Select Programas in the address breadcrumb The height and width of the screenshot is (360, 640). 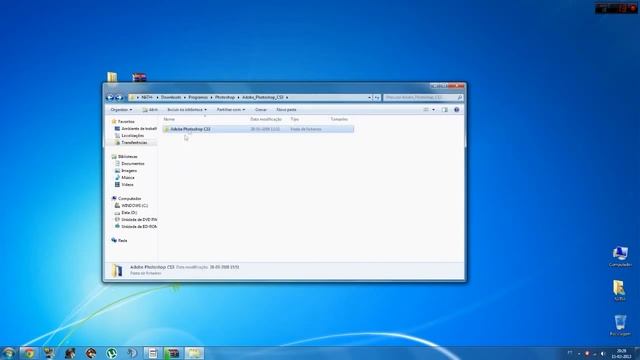tap(198, 98)
